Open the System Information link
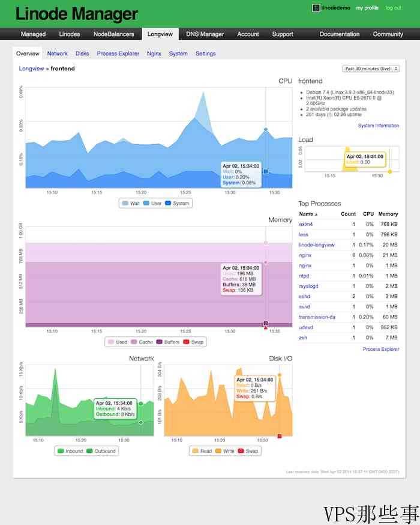 point(379,126)
